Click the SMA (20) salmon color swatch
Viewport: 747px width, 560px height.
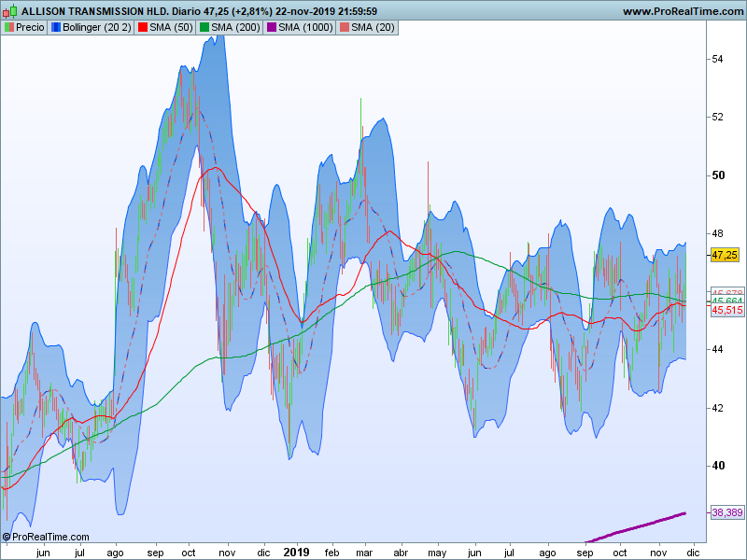click(x=345, y=28)
